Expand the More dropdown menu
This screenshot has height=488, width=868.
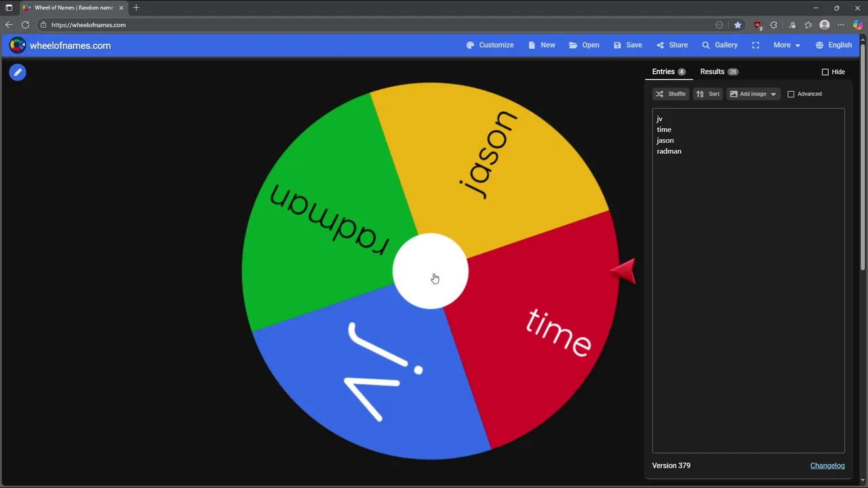pos(787,45)
